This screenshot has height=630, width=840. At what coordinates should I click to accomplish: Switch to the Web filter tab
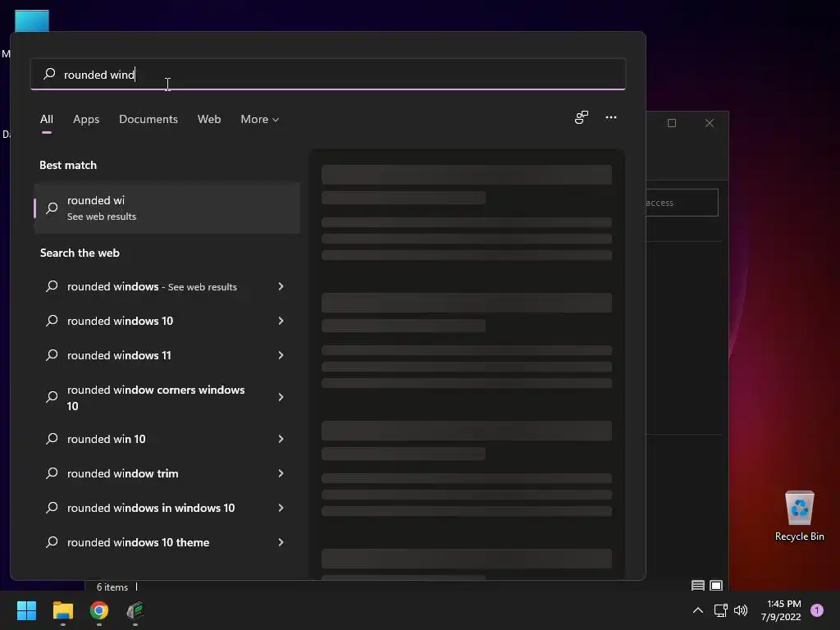click(209, 120)
